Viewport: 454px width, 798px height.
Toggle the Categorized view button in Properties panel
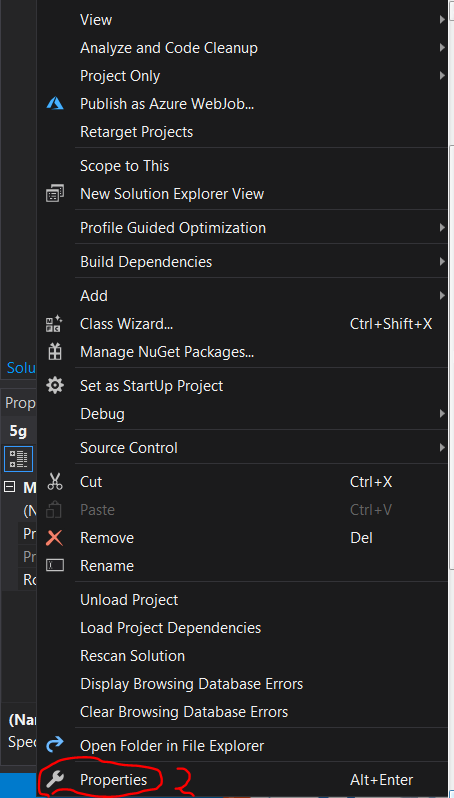[x=19, y=459]
